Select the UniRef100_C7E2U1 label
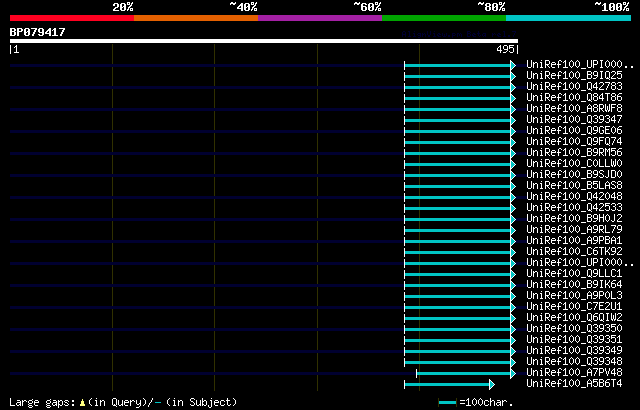 pos(574,307)
